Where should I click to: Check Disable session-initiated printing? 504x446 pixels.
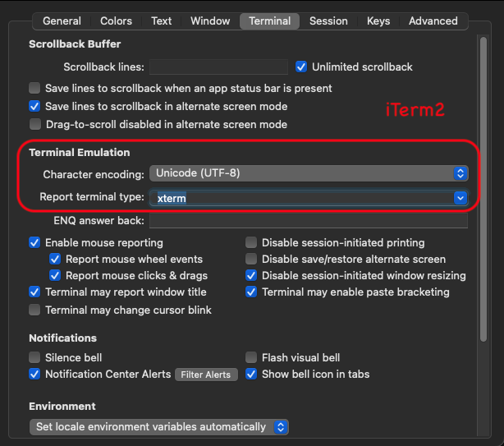click(x=251, y=242)
